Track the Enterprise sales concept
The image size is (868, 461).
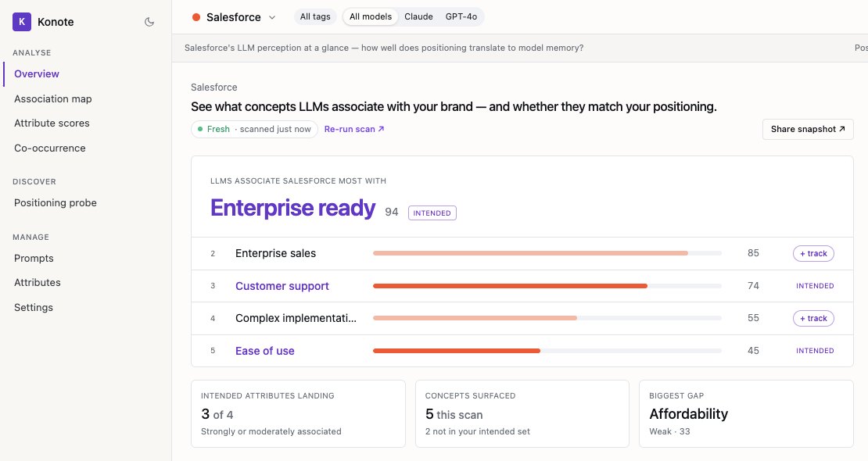coord(813,253)
